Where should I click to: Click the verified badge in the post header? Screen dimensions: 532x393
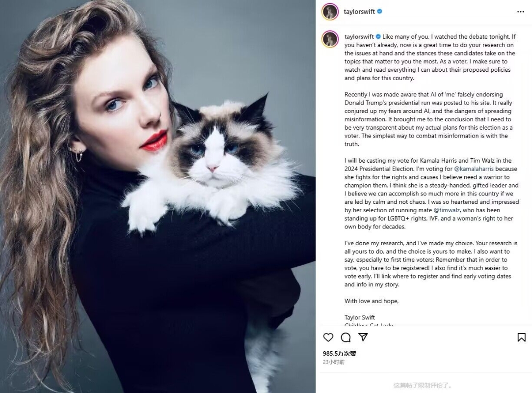click(x=380, y=12)
